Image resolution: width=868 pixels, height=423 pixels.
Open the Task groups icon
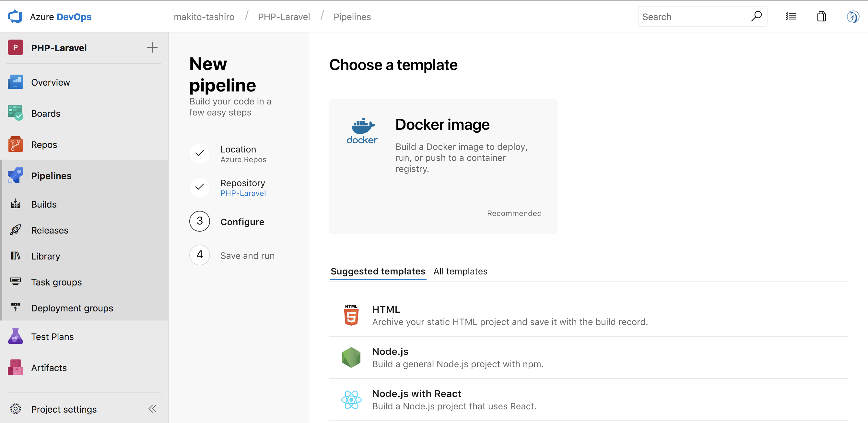coord(16,282)
